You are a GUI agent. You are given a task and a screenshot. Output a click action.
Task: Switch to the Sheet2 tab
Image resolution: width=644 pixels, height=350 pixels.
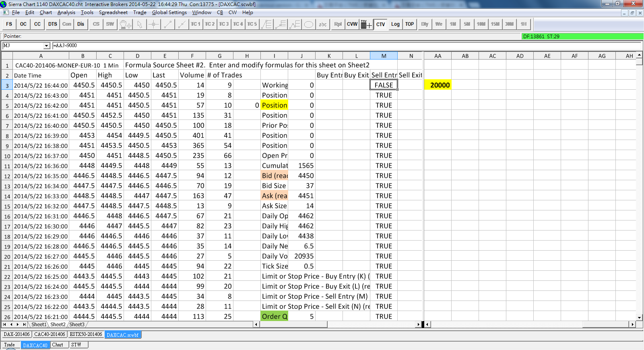[58, 325]
